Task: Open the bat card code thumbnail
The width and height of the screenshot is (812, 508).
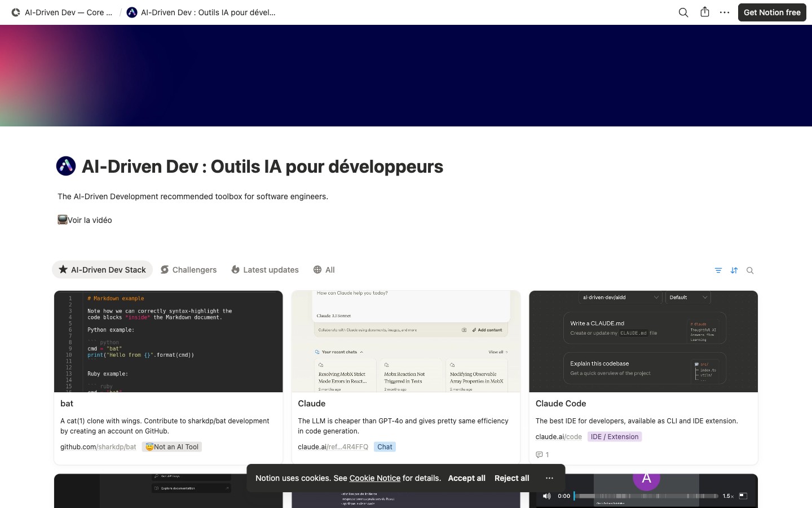Action: 168,341
